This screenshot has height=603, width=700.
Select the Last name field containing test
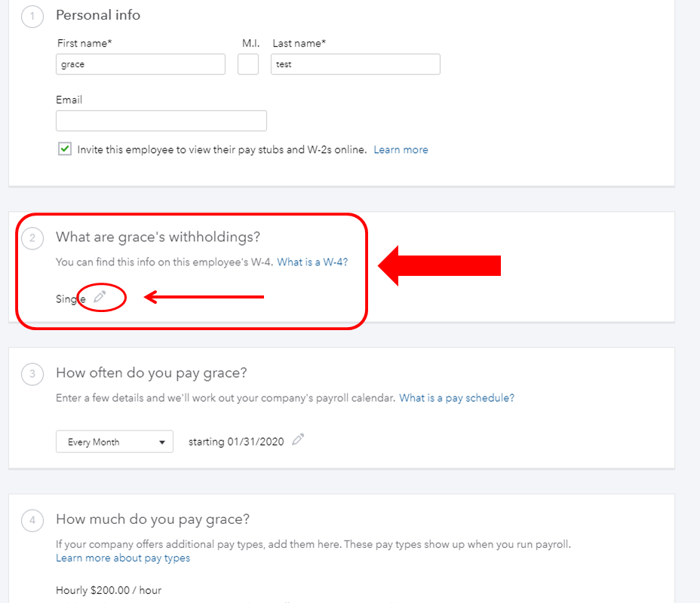355,65
